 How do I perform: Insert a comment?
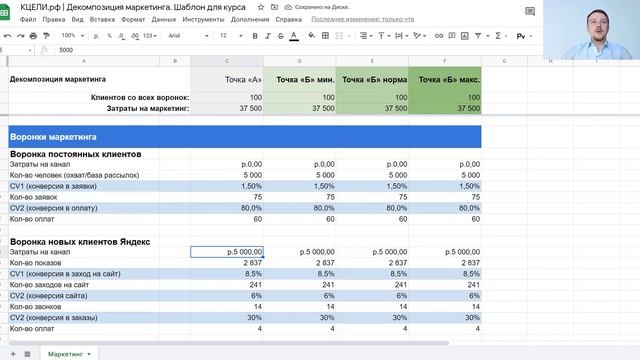(x=451, y=36)
